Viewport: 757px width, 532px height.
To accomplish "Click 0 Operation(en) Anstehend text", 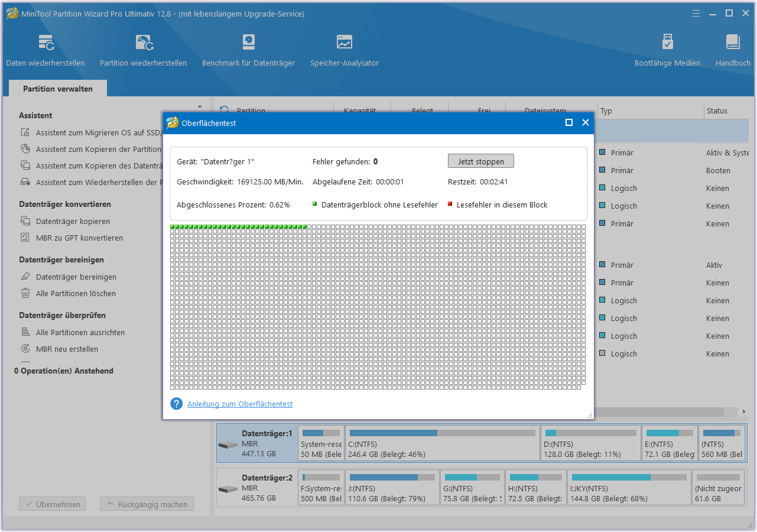I will (64, 371).
